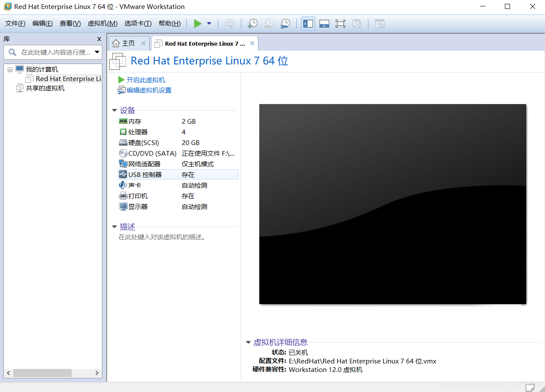Viewport: 545px width, 392px height.
Task: Click the 正在使用文件 F:\... CD/DVD value
Action: tap(208, 153)
